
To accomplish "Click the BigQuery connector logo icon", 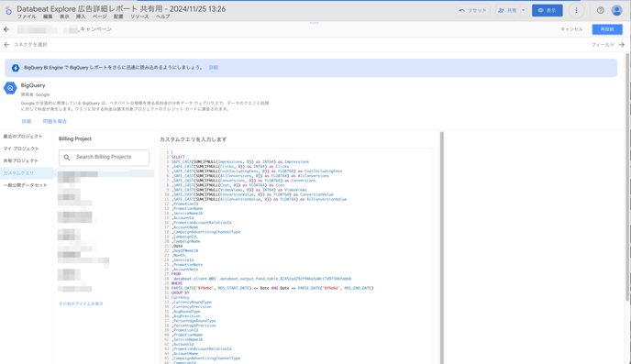I will (10, 88).
